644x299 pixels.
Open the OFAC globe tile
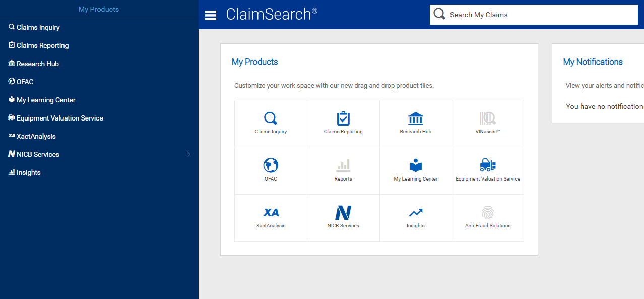[x=271, y=165]
